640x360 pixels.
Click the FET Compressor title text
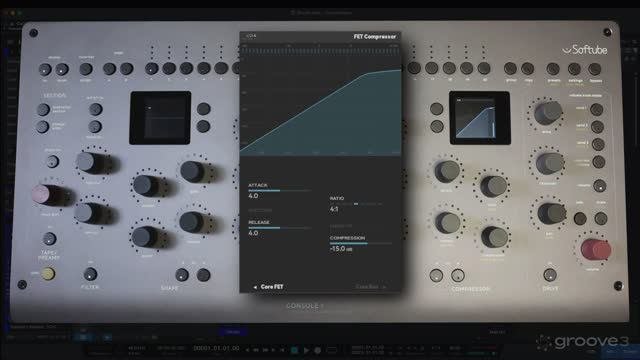click(x=375, y=36)
